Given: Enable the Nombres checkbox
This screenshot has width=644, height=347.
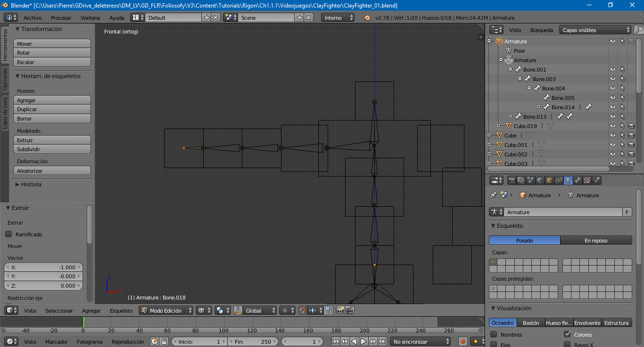Looking at the screenshot, I should 494,334.
